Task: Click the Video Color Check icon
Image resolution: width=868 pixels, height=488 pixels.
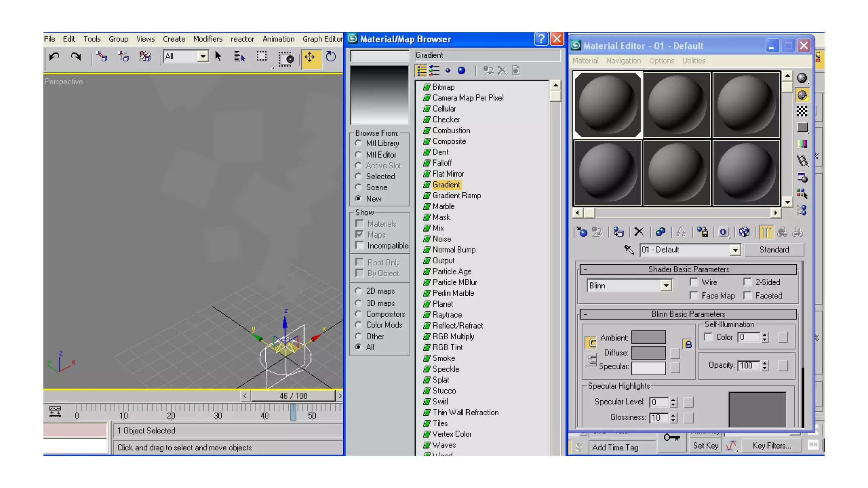Action: tap(802, 144)
